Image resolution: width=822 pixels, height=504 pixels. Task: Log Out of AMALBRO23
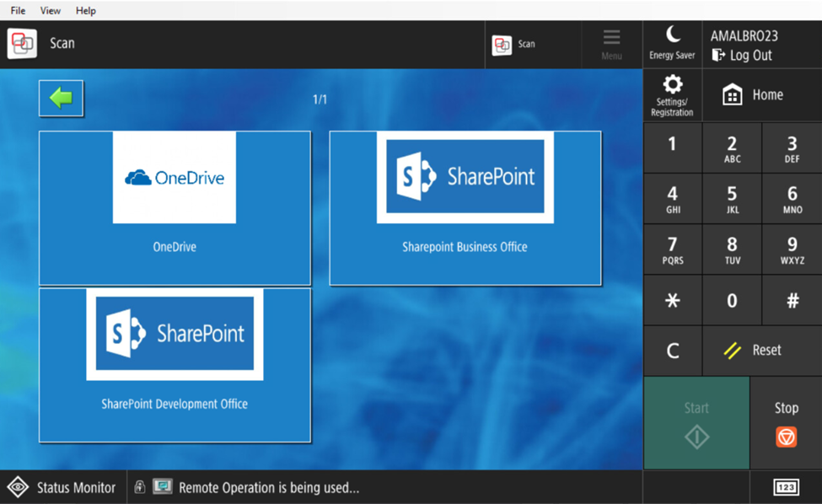742,55
